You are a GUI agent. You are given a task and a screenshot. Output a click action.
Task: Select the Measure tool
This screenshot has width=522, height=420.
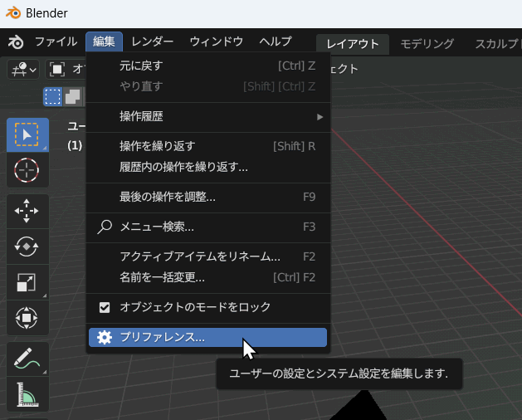pos(27,394)
